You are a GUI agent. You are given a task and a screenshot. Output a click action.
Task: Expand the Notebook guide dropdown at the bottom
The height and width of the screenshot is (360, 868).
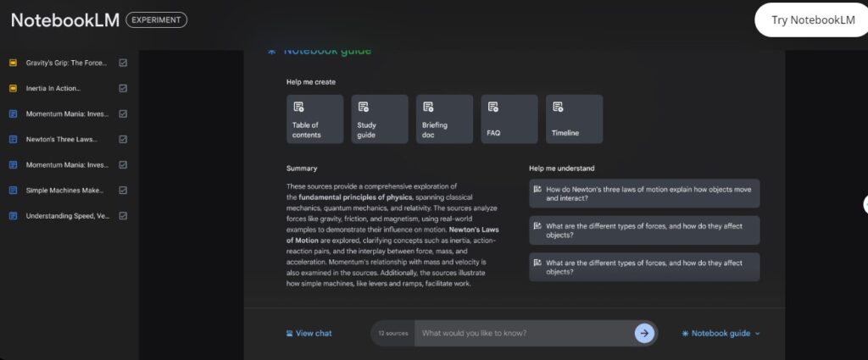[x=721, y=334]
